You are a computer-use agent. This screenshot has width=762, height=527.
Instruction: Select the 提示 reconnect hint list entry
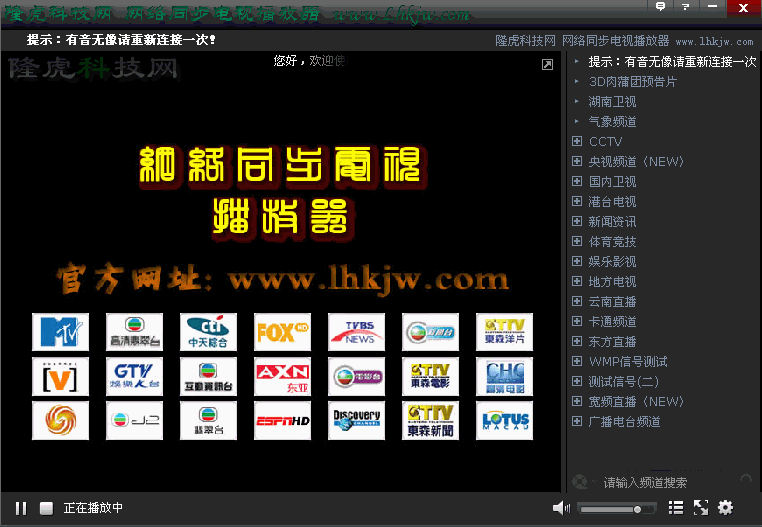(x=672, y=62)
